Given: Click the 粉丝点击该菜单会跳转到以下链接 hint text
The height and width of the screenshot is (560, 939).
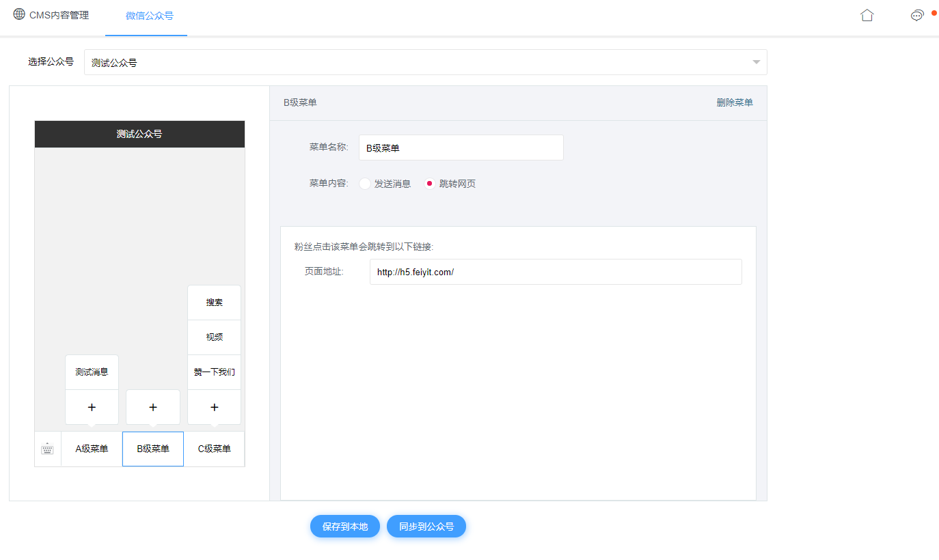Looking at the screenshot, I should tap(364, 247).
